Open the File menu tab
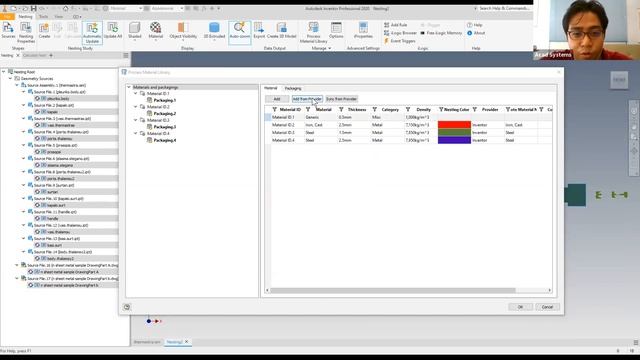Screen dimensions: 640x360 [7, 17]
